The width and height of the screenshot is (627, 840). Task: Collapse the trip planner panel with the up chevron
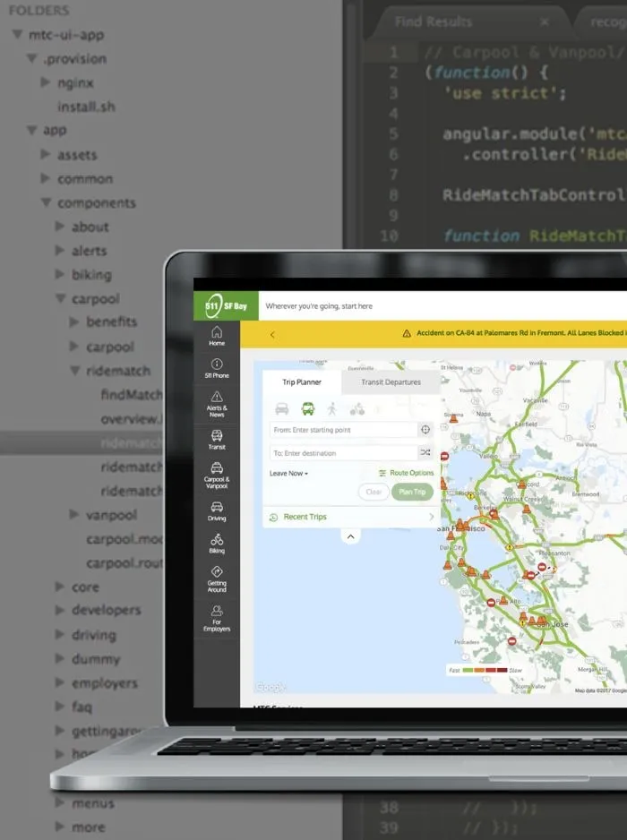tap(350, 536)
